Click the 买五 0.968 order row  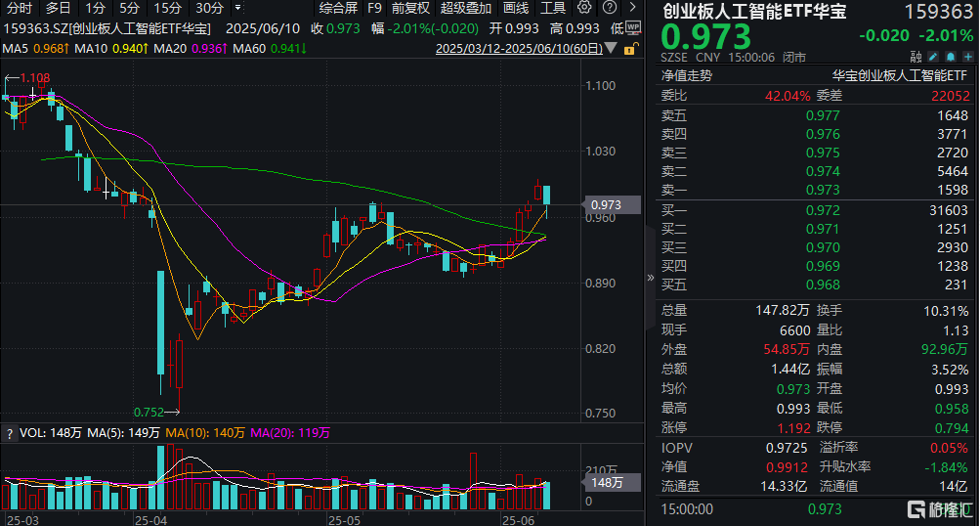[814, 285]
